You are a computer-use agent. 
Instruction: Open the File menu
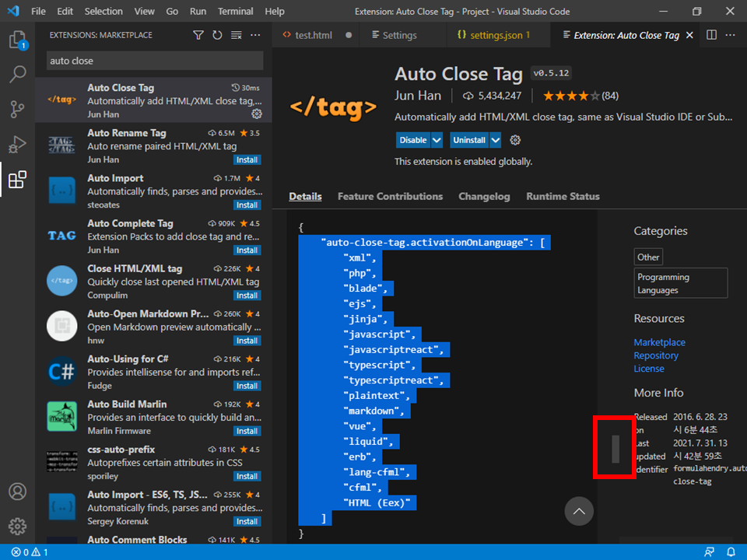click(38, 11)
